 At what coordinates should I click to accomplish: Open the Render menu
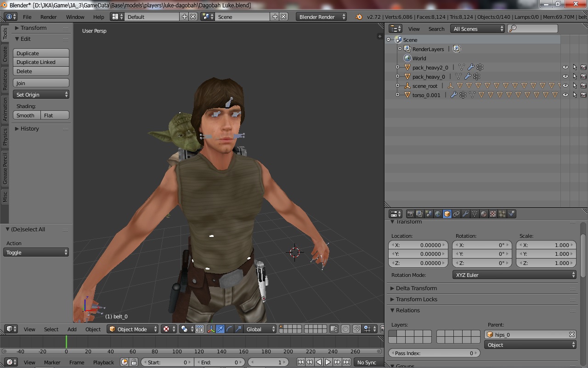pos(49,17)
